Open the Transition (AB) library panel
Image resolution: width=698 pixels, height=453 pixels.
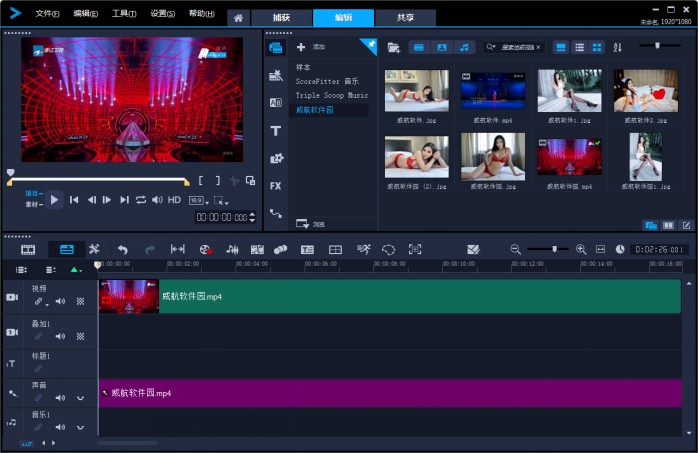[x=275, y=102]
